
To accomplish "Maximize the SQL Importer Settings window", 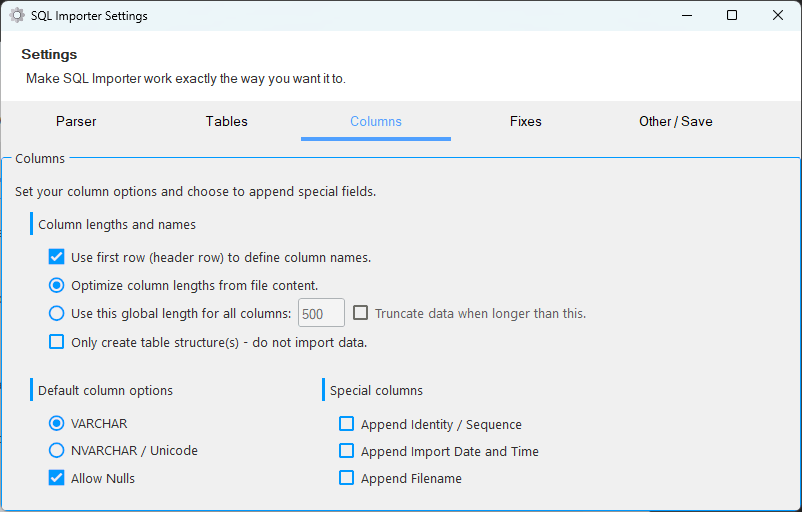I will 732,15.
